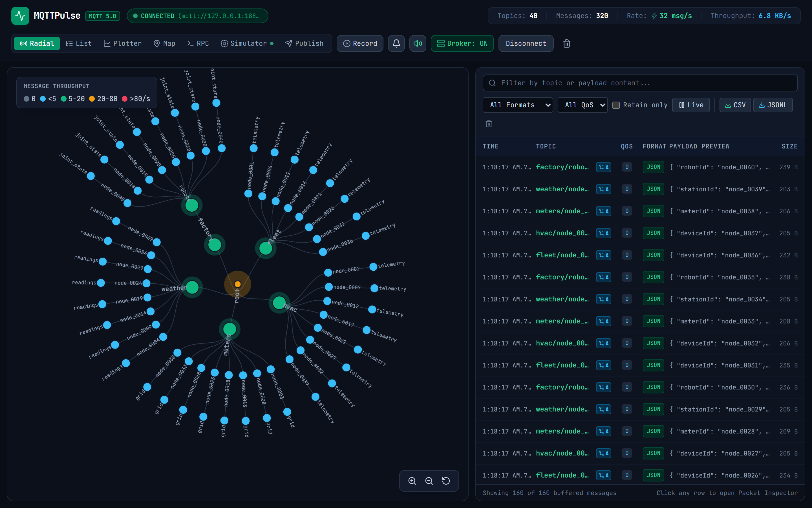Click the MQTT 5.0 version badge
The height and width of the screenshot is (508, 812).
(x=103, y=16)
